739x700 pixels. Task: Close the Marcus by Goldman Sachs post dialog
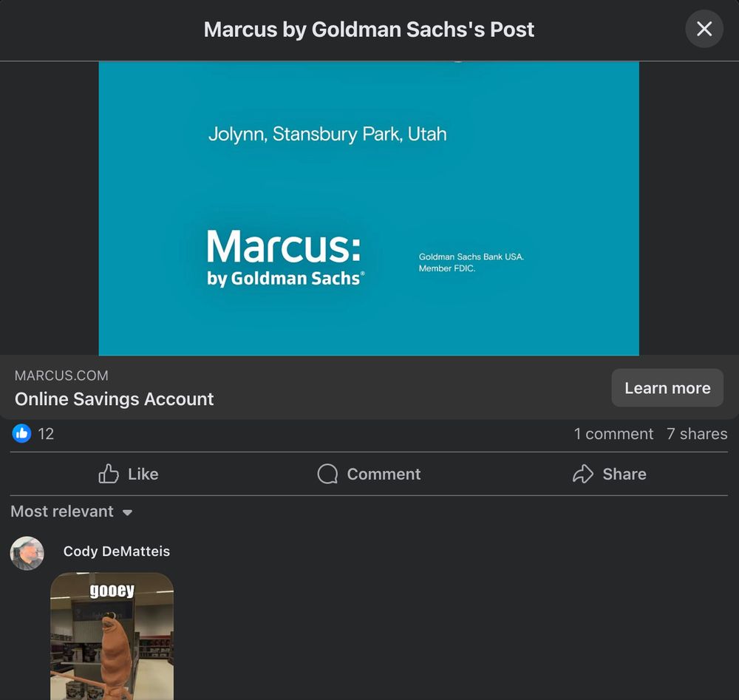coord(704,29)
